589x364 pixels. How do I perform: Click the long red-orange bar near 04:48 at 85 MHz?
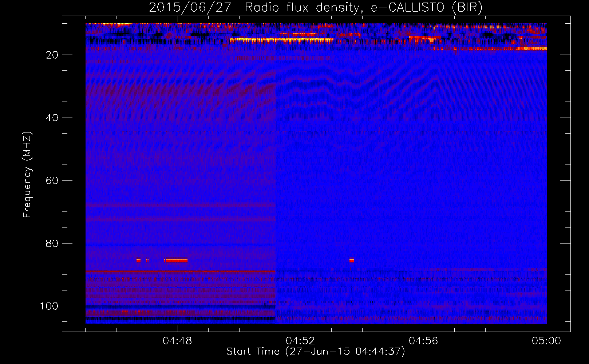click(176, 260)
